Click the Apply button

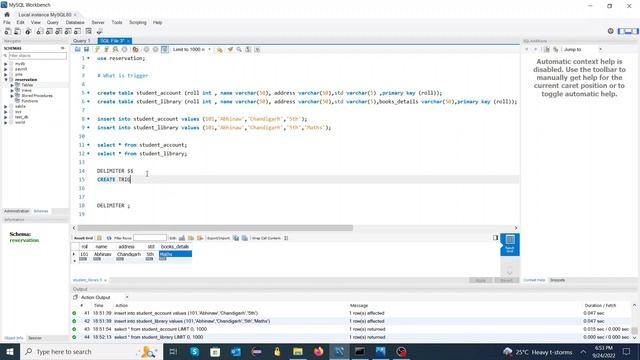tap(481, 280)
